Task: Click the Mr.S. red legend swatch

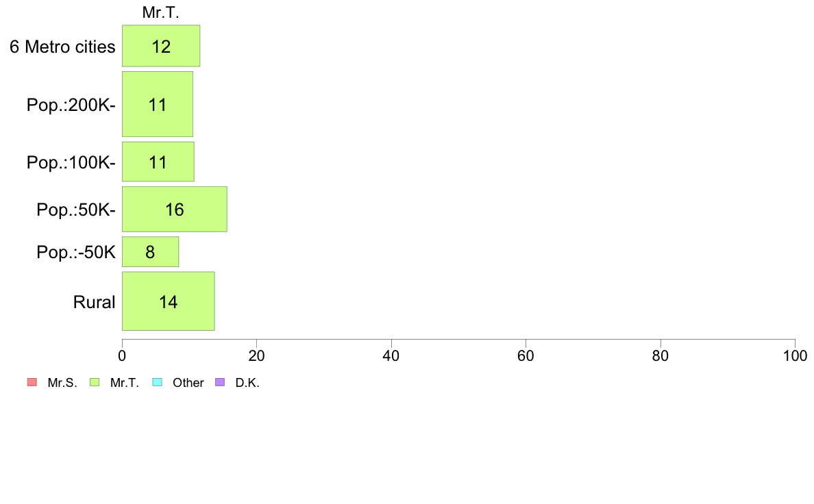Action: 32,383
